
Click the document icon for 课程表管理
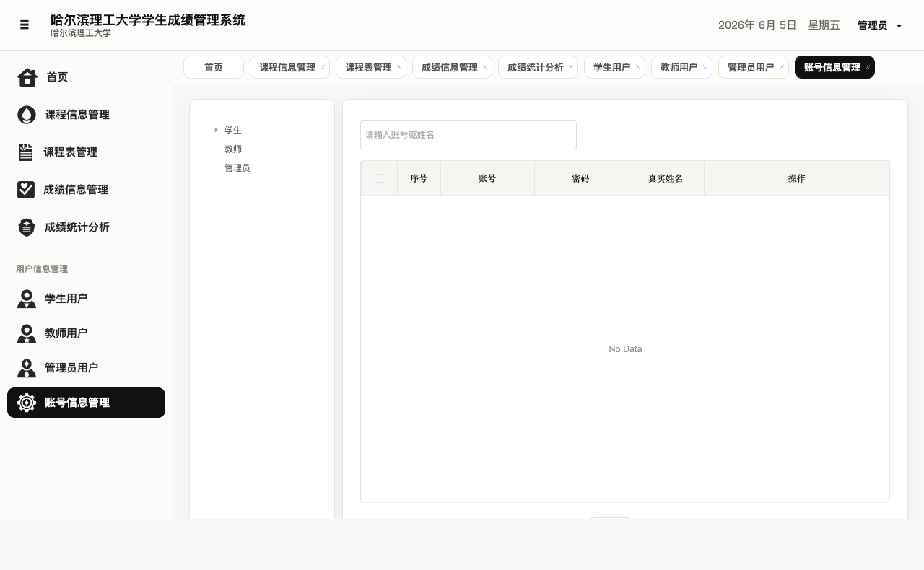[x=25, y=152]
